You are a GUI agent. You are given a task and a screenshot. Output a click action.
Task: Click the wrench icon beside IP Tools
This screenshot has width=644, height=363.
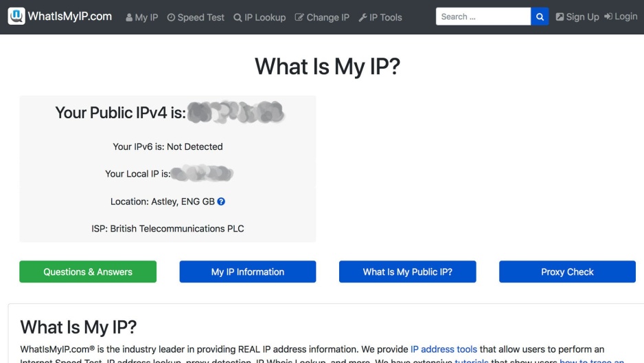(x=363, y=18)
